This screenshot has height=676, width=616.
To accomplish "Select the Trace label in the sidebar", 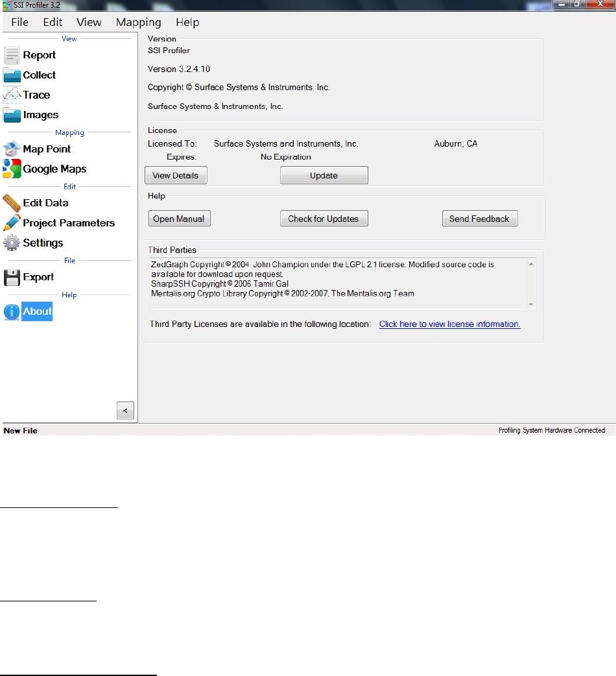I will (x=36, y=95).
